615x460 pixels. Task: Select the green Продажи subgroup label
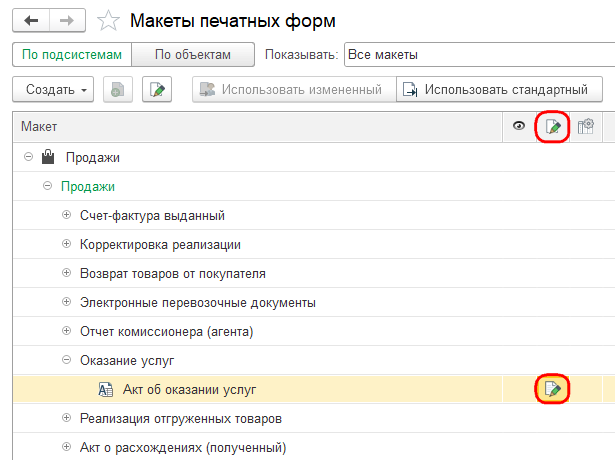88,187
